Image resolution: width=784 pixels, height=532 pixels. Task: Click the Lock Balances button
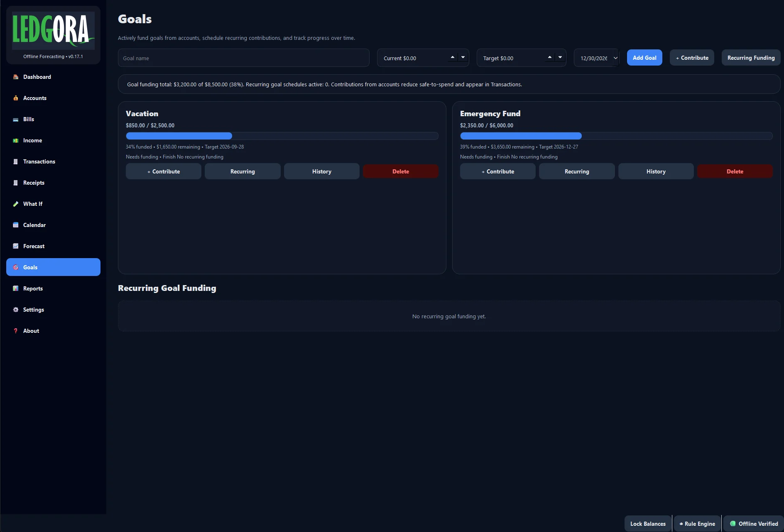tap(648, 524)
